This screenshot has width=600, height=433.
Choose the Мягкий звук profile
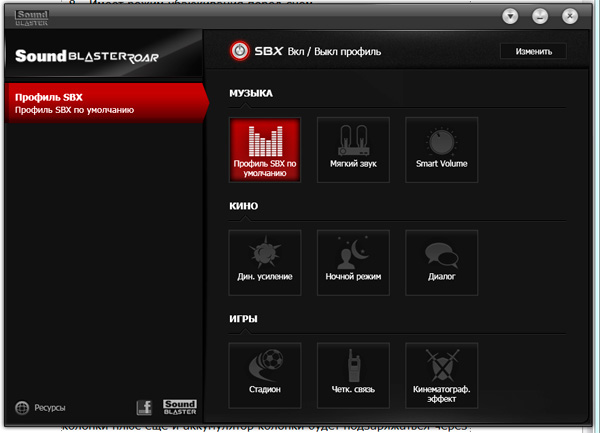click(353, 150)
